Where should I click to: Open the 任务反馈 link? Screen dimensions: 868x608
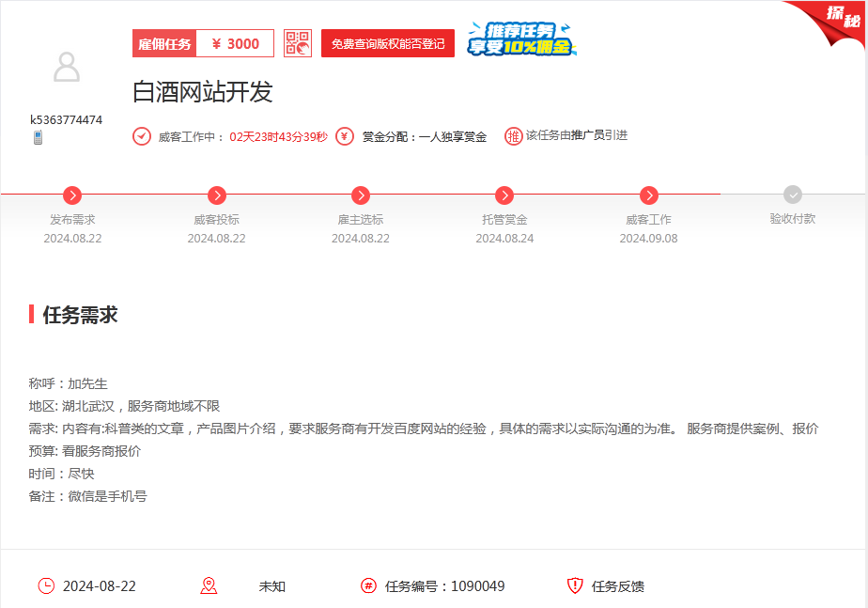618,586
